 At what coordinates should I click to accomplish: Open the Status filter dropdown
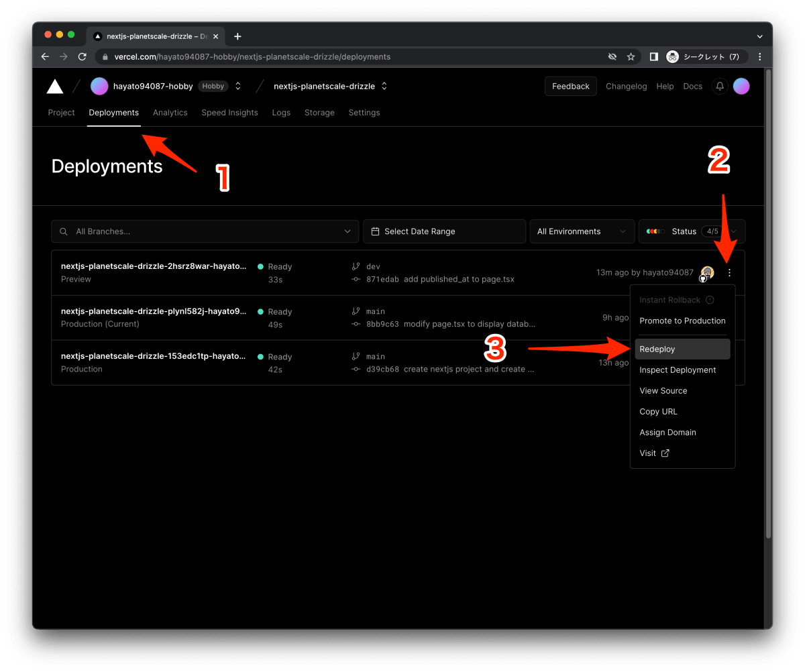point(692,231)
